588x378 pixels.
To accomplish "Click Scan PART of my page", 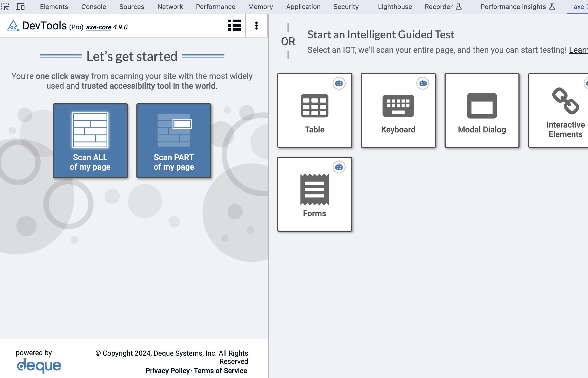I will click(174, 141).
